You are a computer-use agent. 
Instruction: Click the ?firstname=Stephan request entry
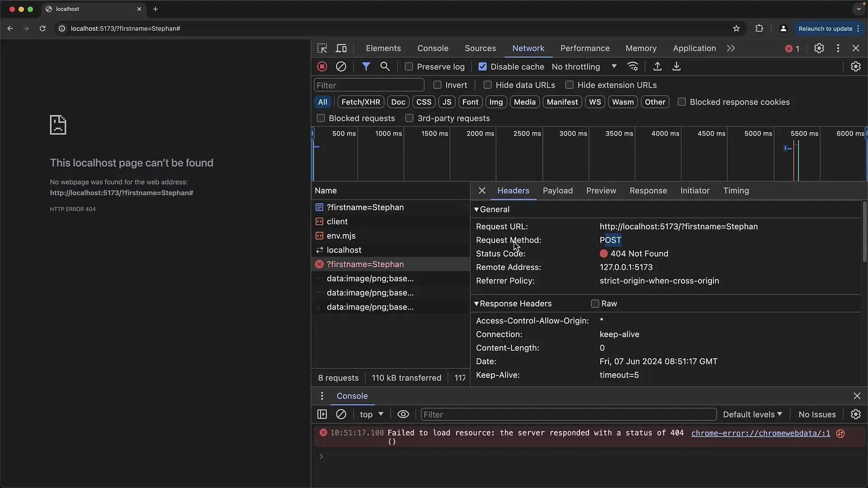tap(365, 264)
